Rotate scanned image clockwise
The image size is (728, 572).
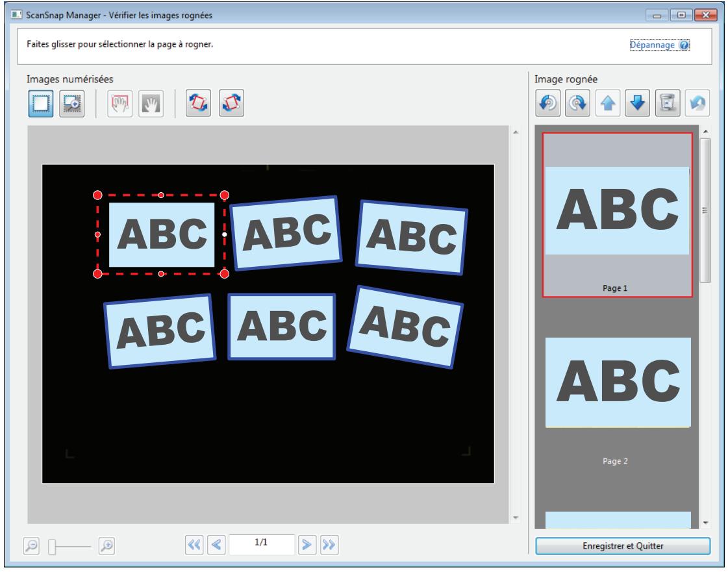pos(231,103)
